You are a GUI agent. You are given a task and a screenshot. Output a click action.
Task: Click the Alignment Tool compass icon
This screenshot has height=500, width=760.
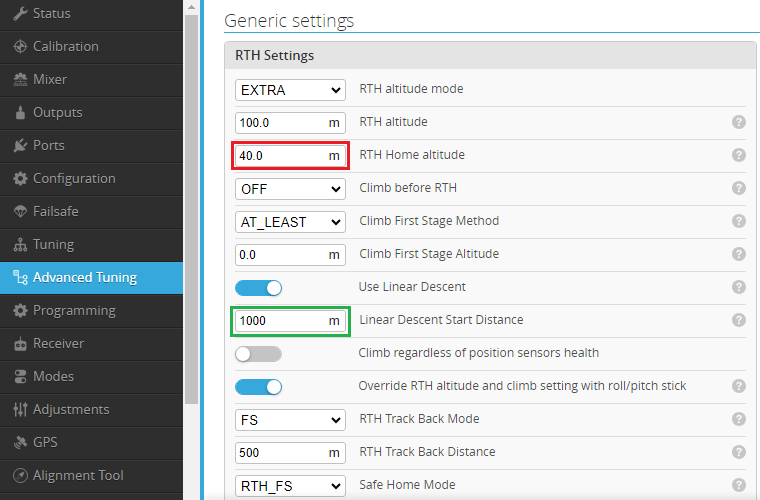[x=20, y=475]
